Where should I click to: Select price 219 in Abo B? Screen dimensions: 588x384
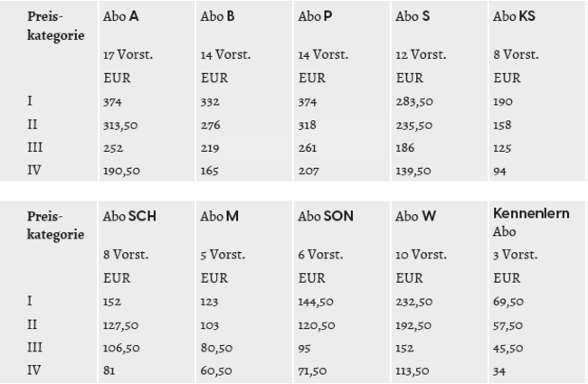tap(210, 148)
